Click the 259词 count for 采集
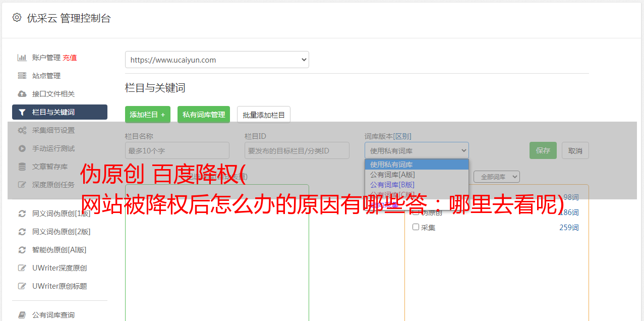 point(569,228)
